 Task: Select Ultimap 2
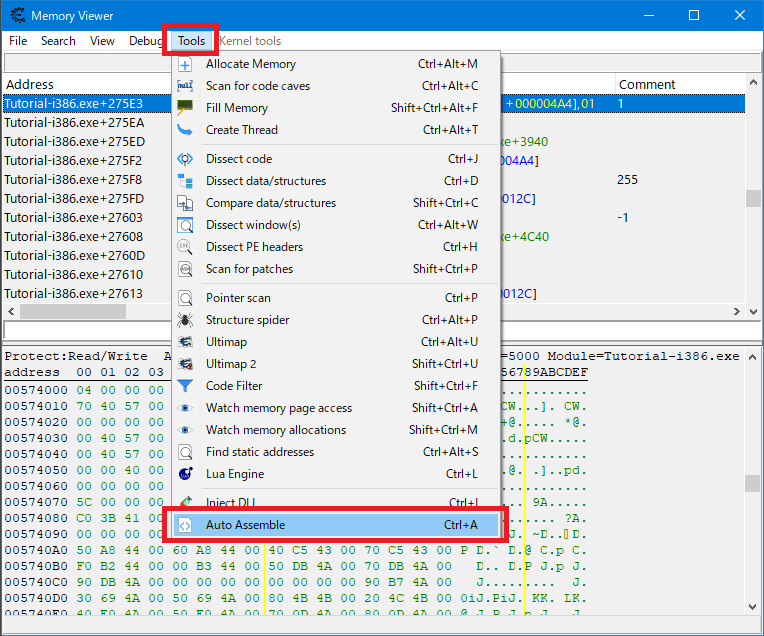click(x=336, y=364)
